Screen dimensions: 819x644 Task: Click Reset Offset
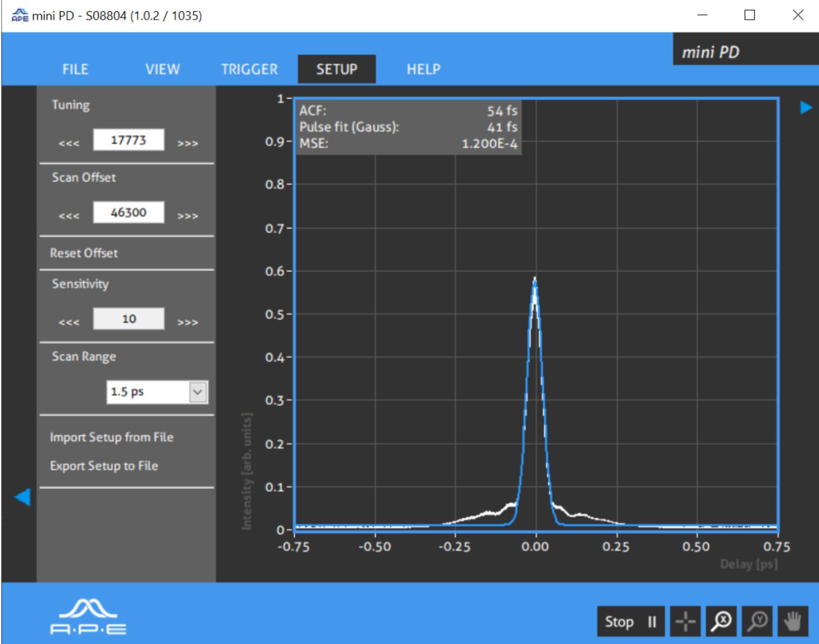84,253
